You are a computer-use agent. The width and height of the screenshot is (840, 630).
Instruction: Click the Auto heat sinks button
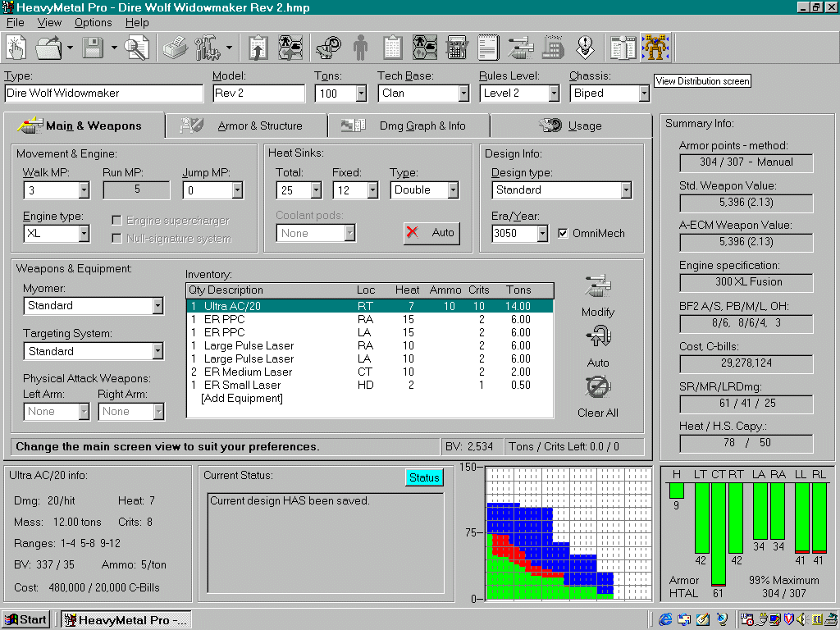(431, 233)
